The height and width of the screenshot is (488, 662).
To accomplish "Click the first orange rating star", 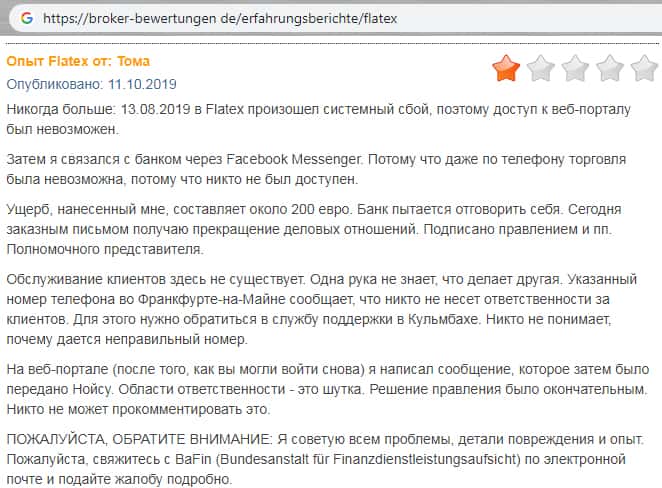I will [x=506, y=68].
